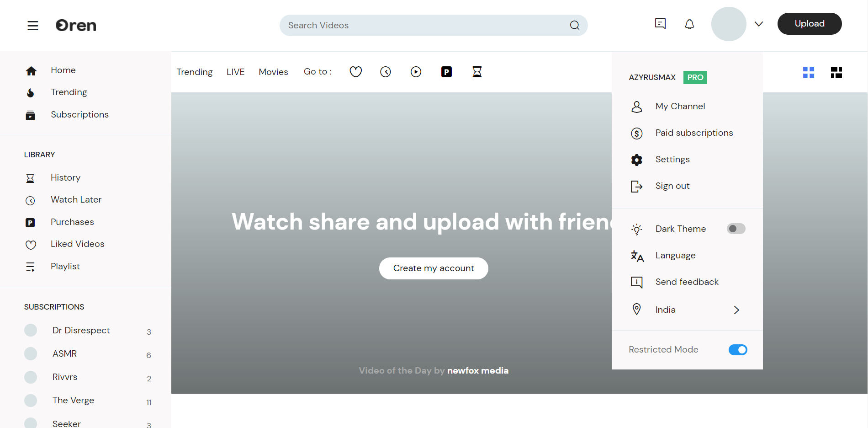This screenshot has height=428, width=868.
Task: Collapse the profile dropdown arrow
Action: (x=758, y=24)
